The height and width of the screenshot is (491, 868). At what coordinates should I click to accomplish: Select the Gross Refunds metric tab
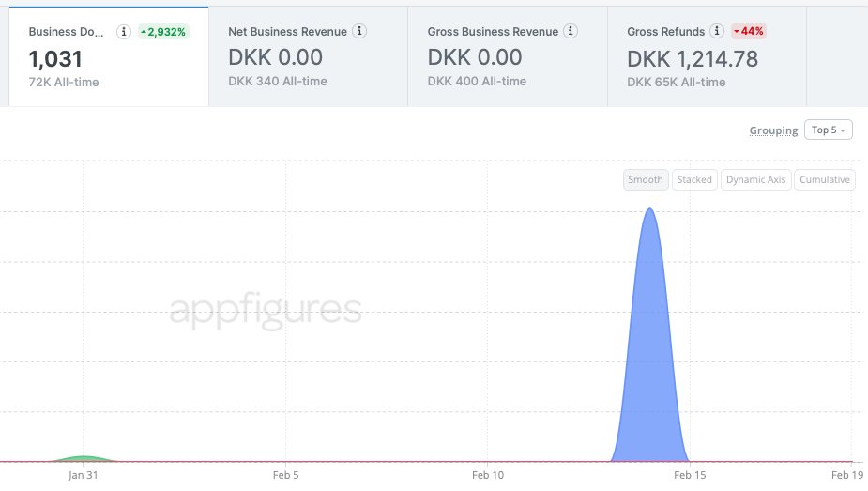pos(707,56)
